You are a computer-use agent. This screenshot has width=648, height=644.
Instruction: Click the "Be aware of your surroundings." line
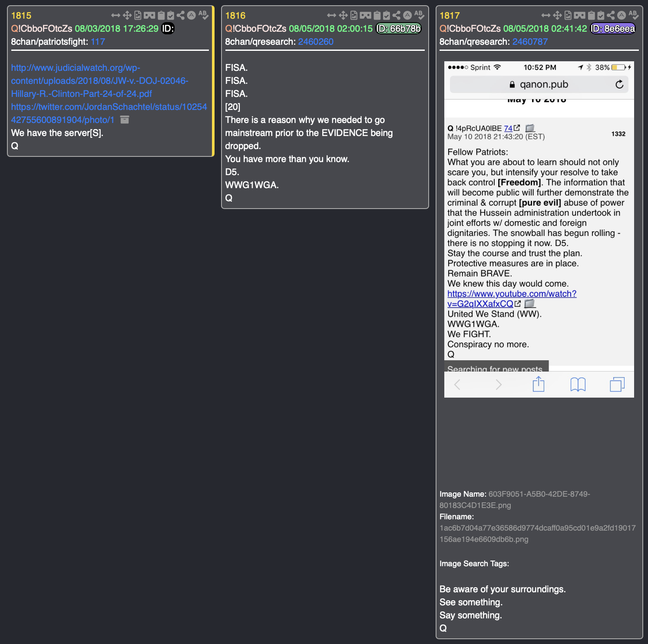click(503, 589)
